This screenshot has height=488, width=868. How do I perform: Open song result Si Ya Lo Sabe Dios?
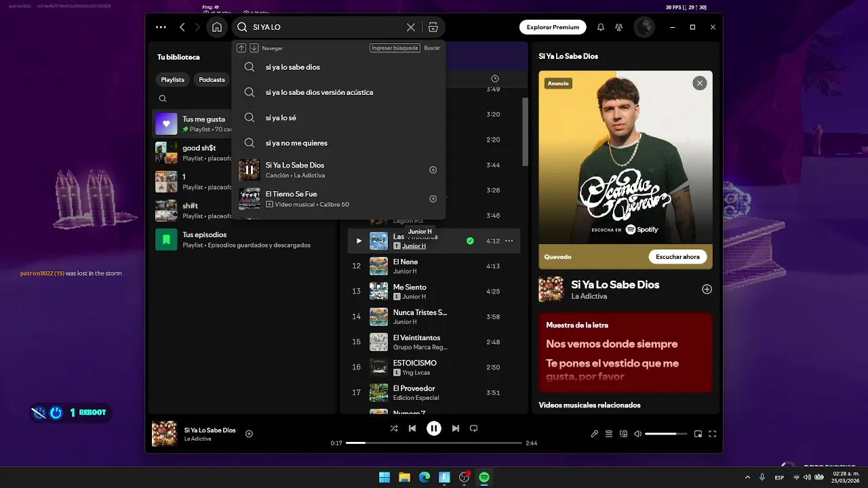338,170
